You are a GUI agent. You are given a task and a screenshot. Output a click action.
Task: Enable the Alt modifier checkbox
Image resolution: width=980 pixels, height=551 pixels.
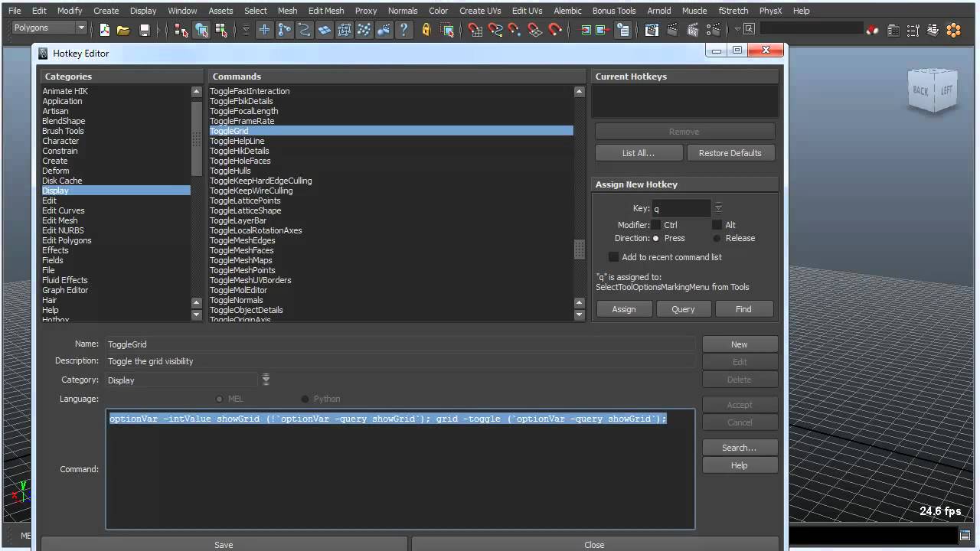[717, 225]
